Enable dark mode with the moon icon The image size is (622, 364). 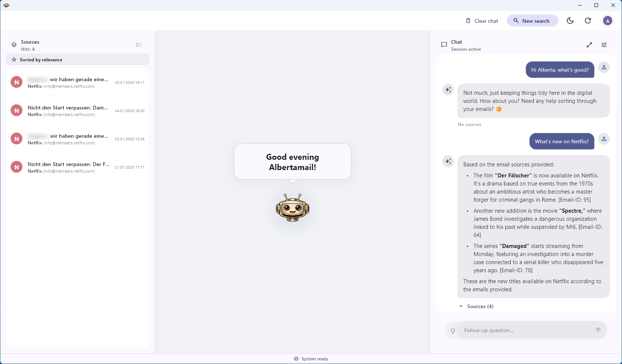570,21
